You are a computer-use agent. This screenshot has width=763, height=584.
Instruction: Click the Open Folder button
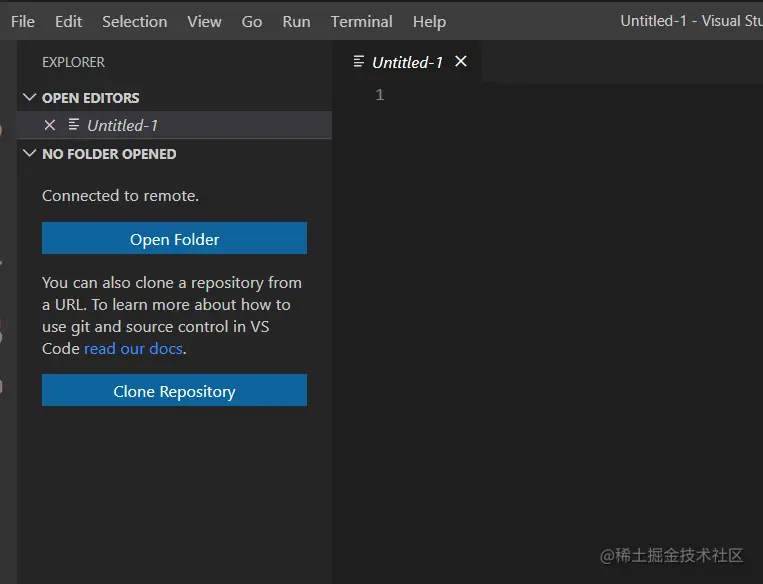(x=174, y=238)
